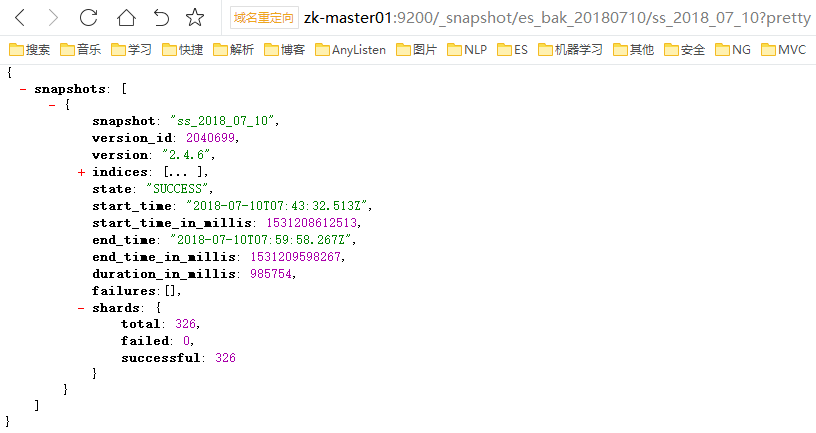Image resolution: width=816 pixels, height=433 pixels.
Task: Click the duration_in_millis value 985754
Action: coord(271,274)
